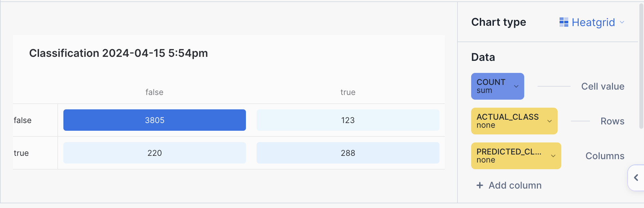Click the Add column link

point(515,185)
